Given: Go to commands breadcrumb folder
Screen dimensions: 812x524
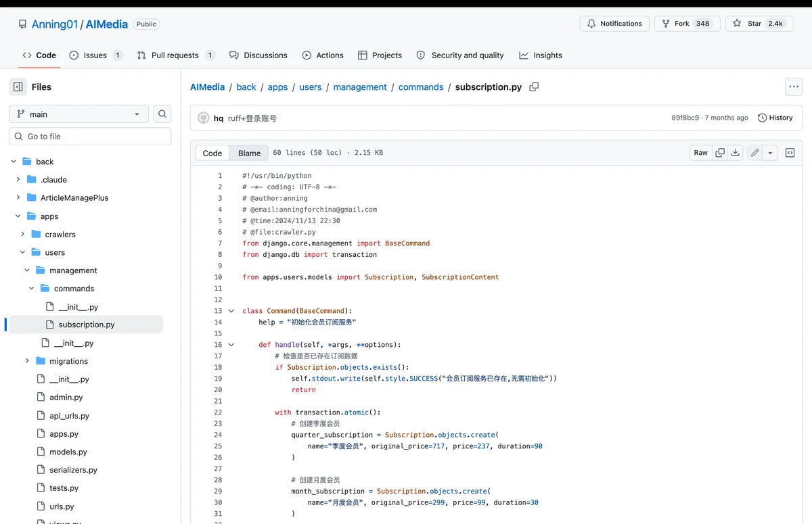Looking at the screenshot, I should [x=421, y=87].
